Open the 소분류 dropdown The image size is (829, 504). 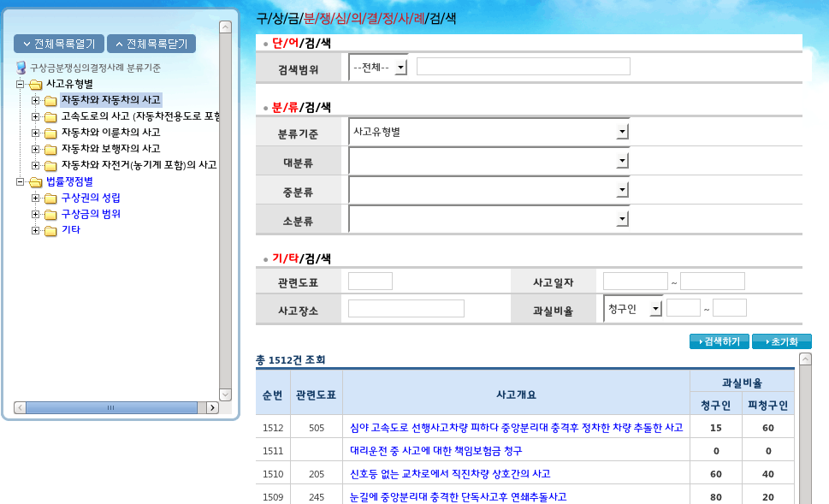489,219
